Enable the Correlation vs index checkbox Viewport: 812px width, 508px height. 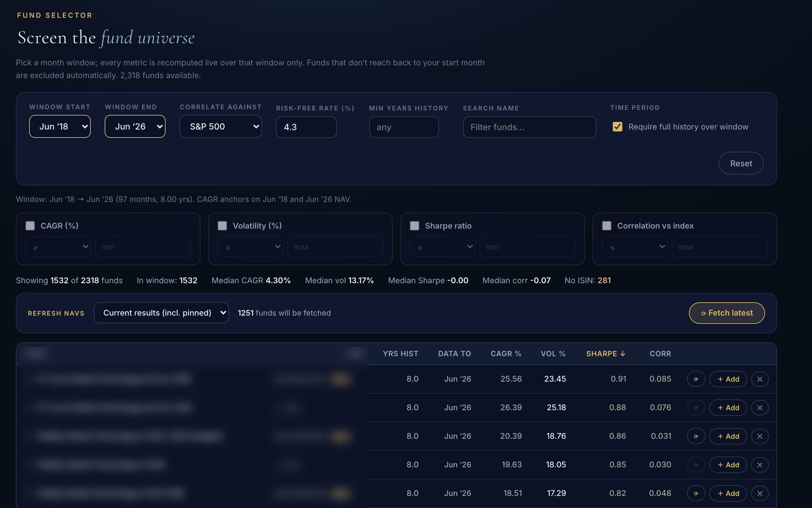pos(607,226)
